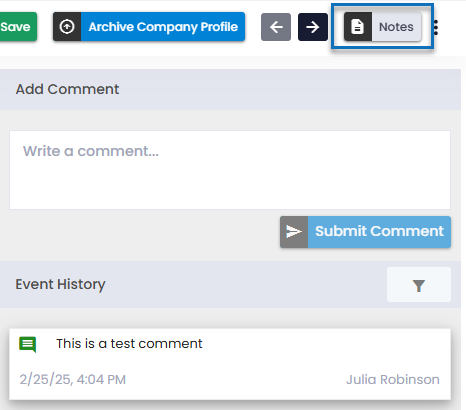
Task: Select the 'This is a test comment' text
Action: (129, 344)
